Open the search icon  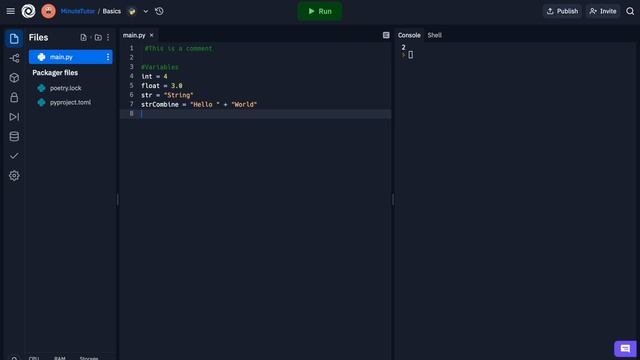point(630,11)
